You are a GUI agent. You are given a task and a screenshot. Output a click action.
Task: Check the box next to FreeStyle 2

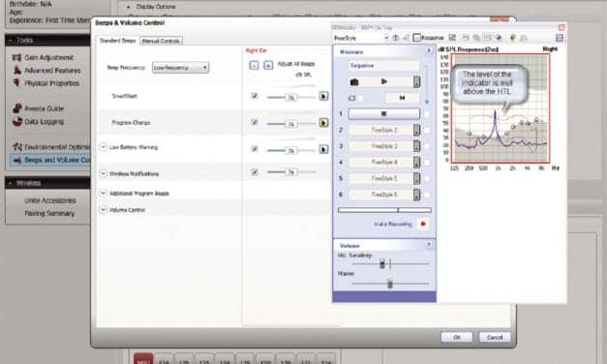[x=427, y=130]
